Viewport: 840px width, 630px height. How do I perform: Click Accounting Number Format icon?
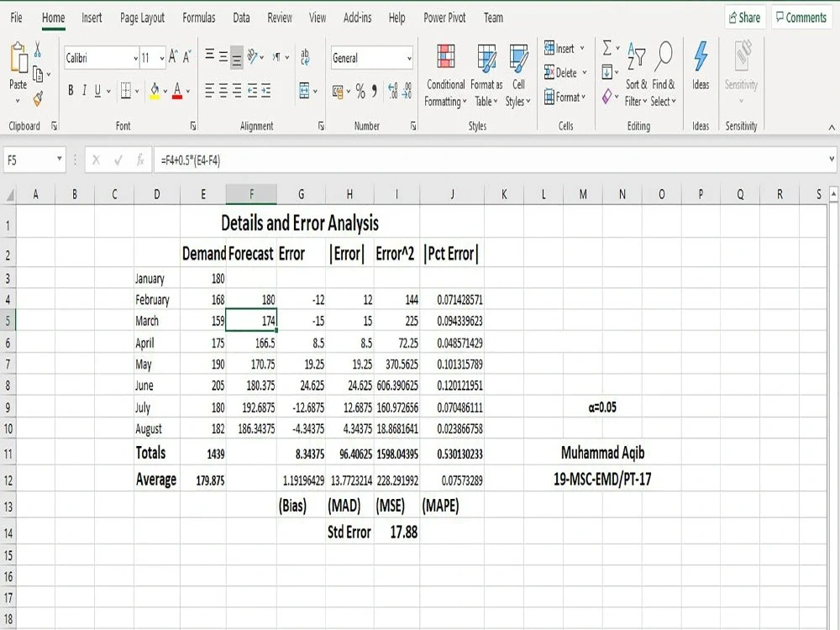pos(338,92)
